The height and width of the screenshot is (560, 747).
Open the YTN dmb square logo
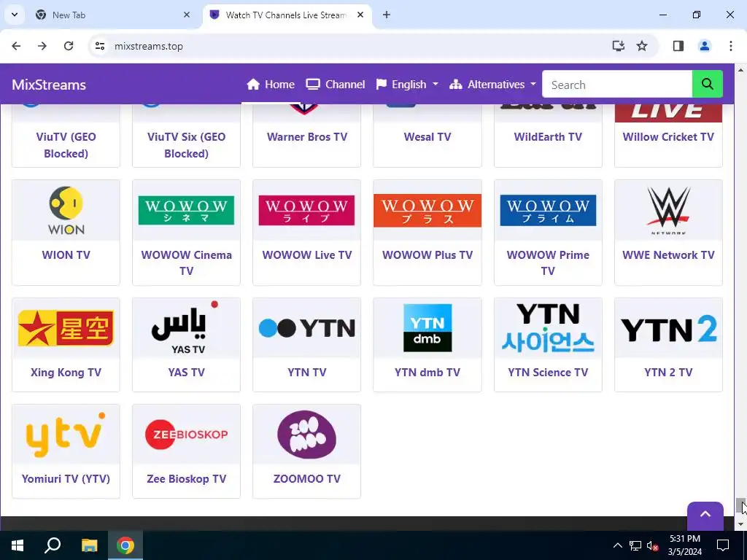pos(427,328)
